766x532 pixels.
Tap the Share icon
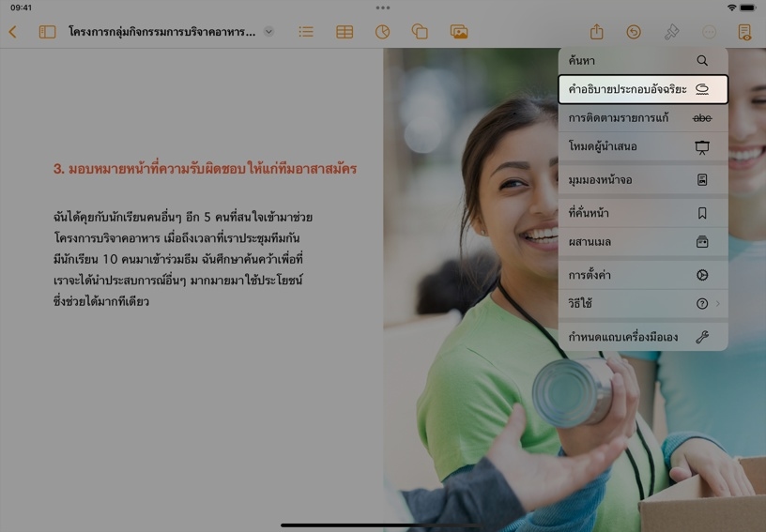596,32
